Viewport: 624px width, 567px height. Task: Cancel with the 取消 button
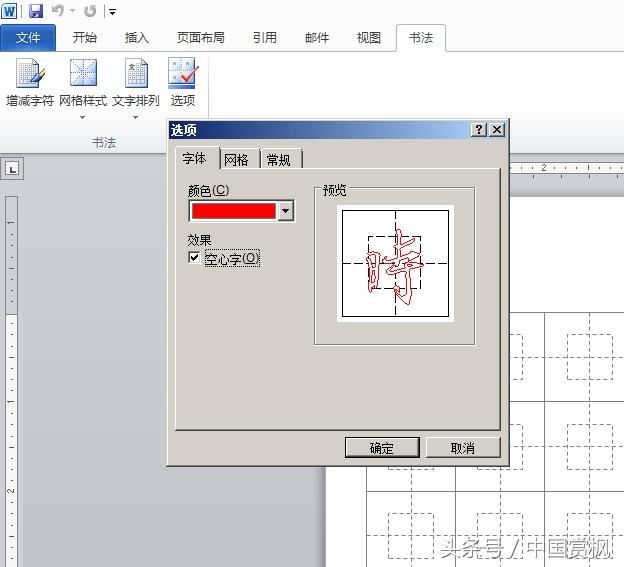pos(463,448)
